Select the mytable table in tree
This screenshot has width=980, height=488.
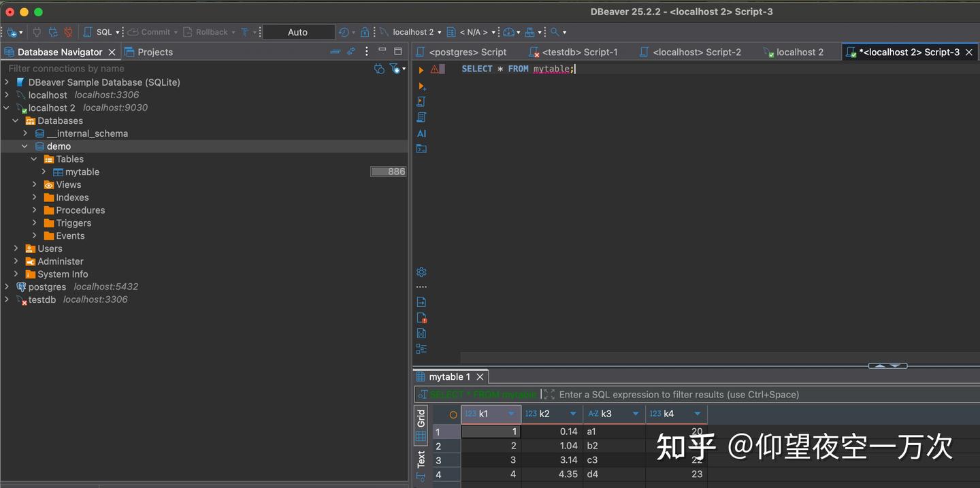coord(82,172)
